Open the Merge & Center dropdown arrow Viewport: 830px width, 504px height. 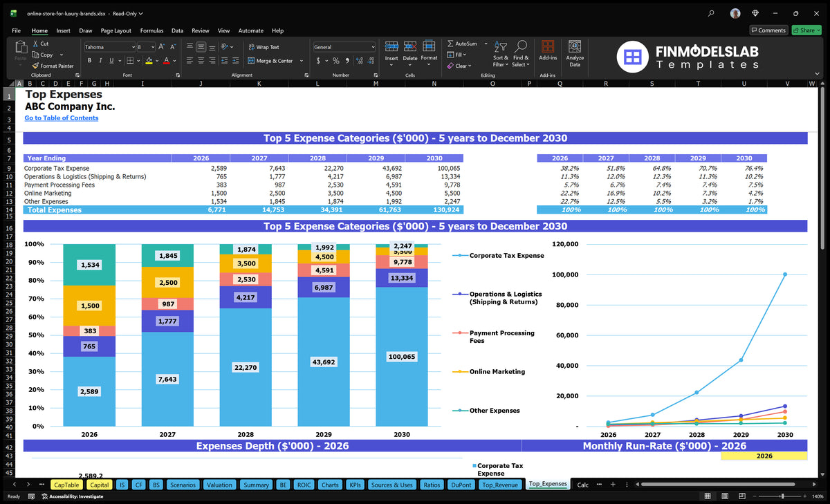point(300,61)
